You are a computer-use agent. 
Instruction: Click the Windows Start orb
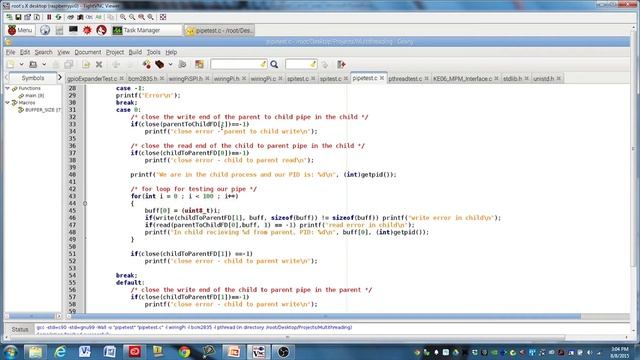[10, 352]
